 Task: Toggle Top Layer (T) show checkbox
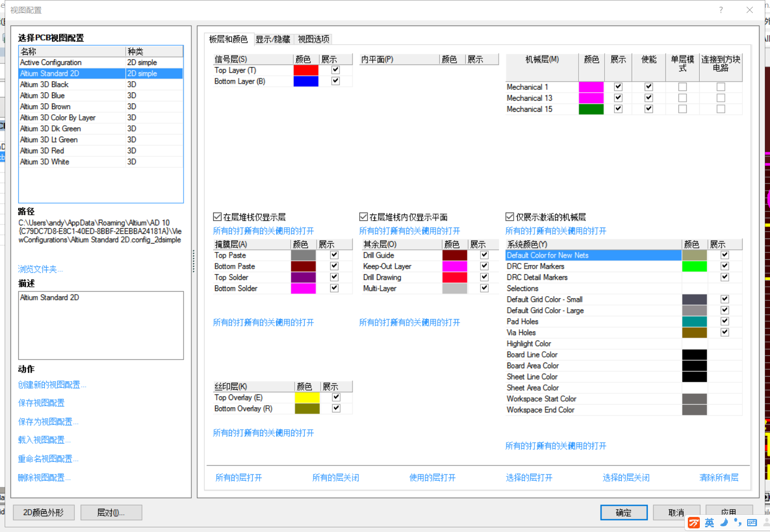click(335, 70)
